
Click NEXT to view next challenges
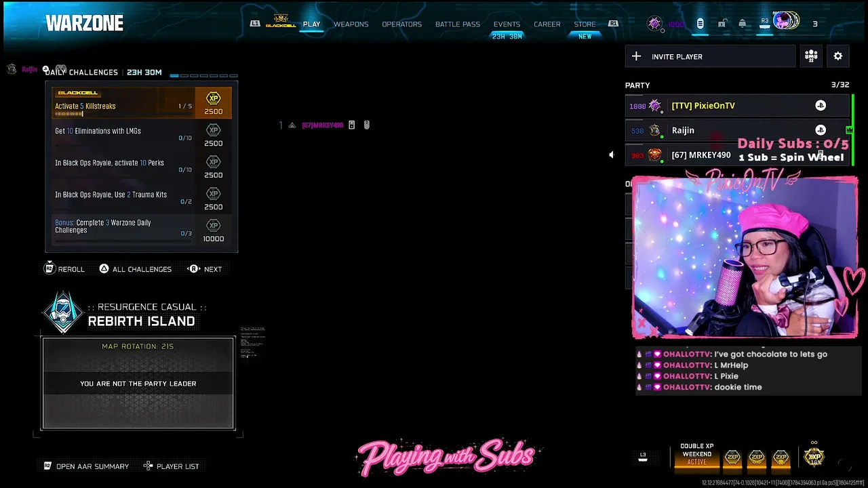pyautogui.click(x=205, y=269)
